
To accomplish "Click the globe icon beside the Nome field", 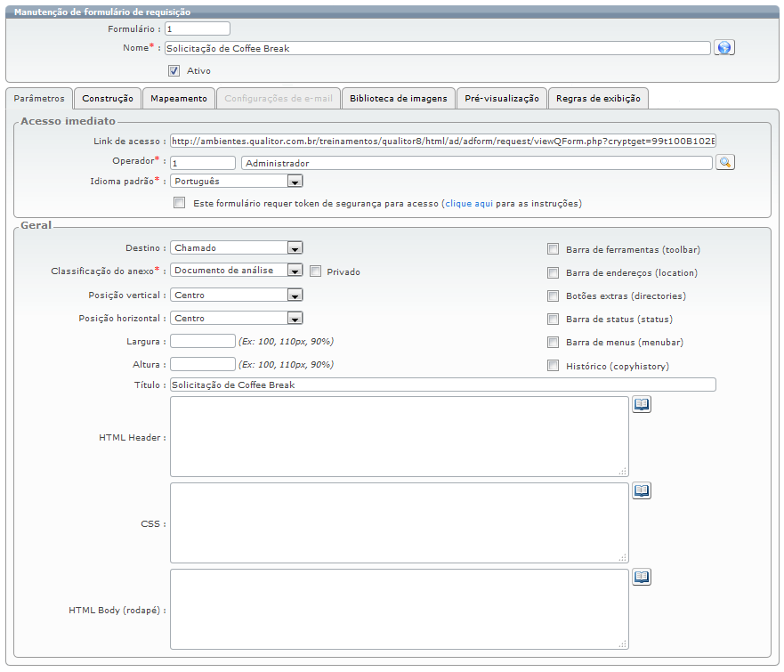I will coord(724,48).
